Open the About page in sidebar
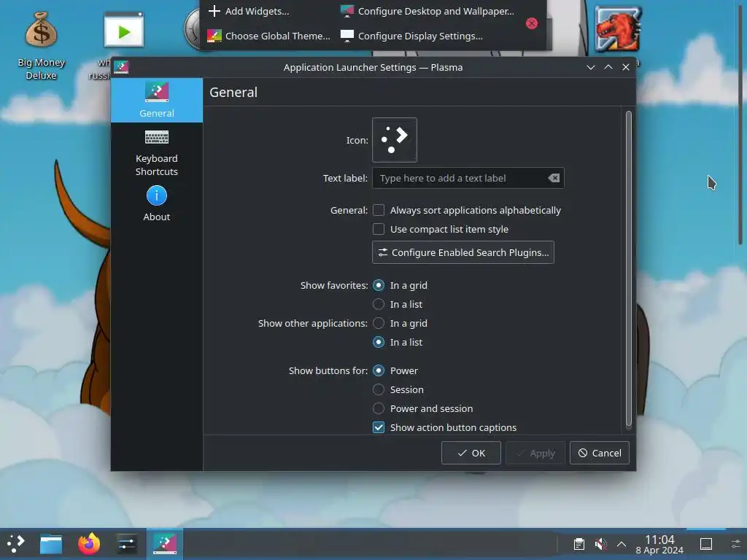The width and height of the screenshot is (747, 560). click(x=156, y=204)
